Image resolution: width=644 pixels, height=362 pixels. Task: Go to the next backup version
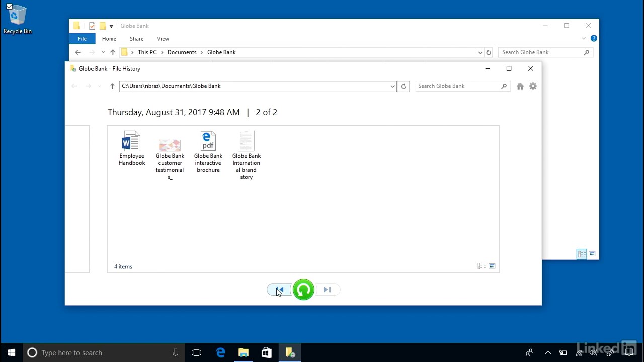(327, 290)
